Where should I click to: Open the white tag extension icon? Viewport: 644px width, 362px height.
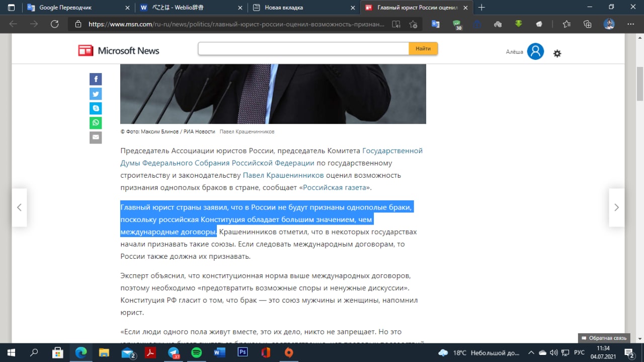pos(539,24)
